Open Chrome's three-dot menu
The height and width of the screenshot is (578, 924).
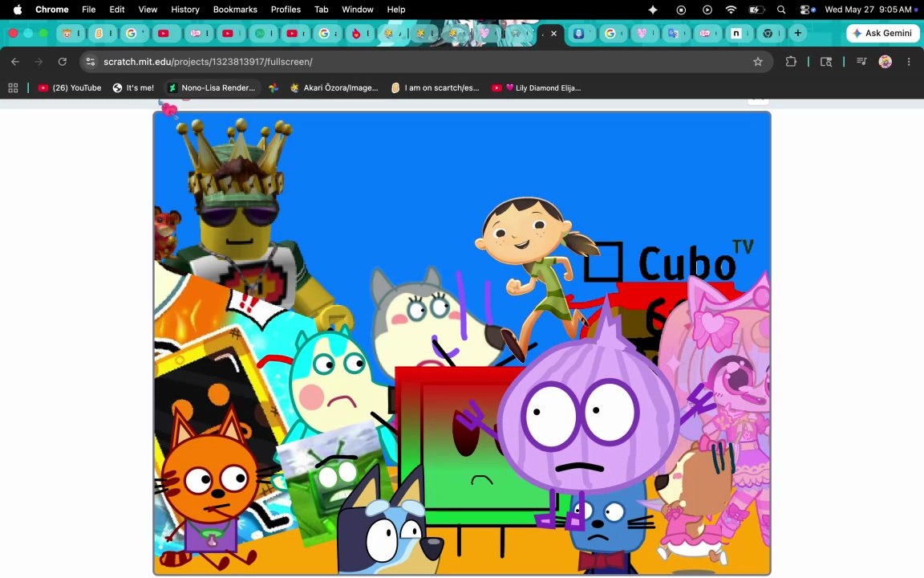click(x=909, y=62)
